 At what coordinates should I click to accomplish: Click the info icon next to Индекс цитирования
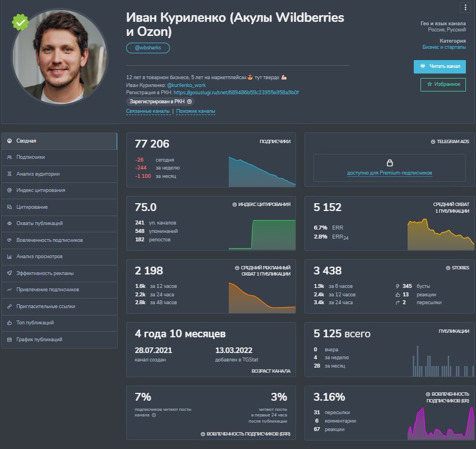234,204
